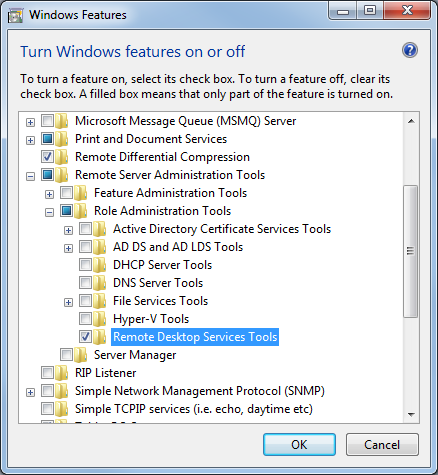Viewport: 438px width, 475px height.
Task: Click the Windows Features title bar icon
Action: point(15,15)
